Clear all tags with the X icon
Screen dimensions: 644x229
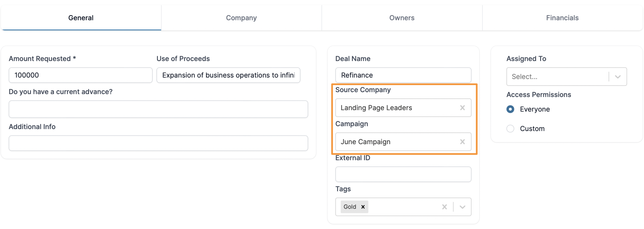(x=444, y=207)
